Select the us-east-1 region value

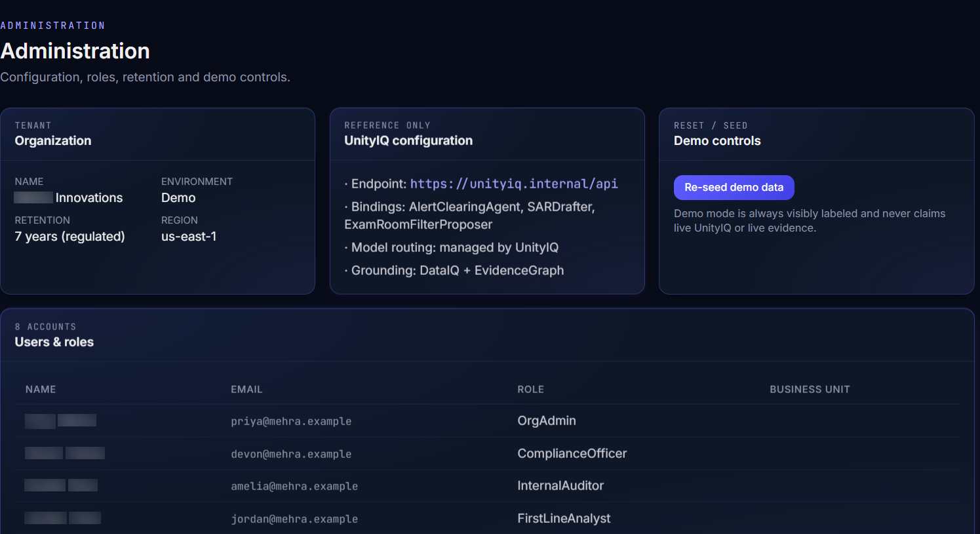[189, 236]
